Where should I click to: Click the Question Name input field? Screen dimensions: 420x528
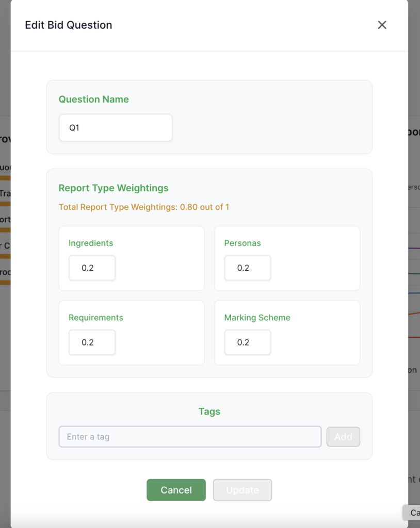[116, 128]
